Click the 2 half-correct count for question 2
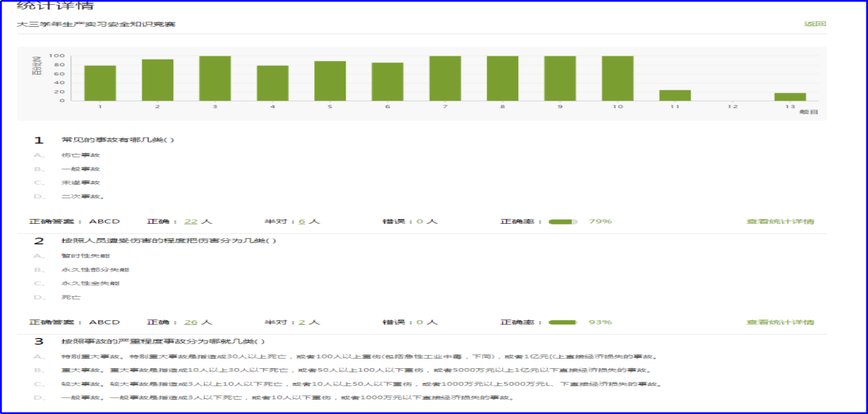This screenshot has height=414, width=868. click(302, 322)
